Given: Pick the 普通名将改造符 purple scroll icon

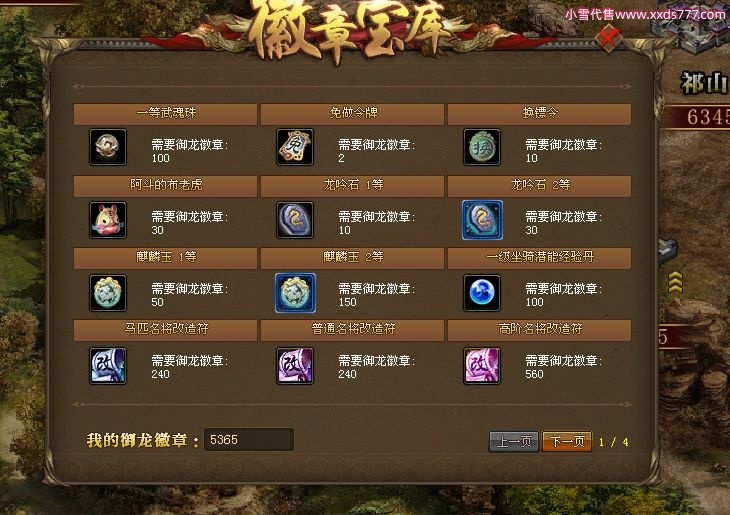Looking at the screenshot, I should click(295, 366).
